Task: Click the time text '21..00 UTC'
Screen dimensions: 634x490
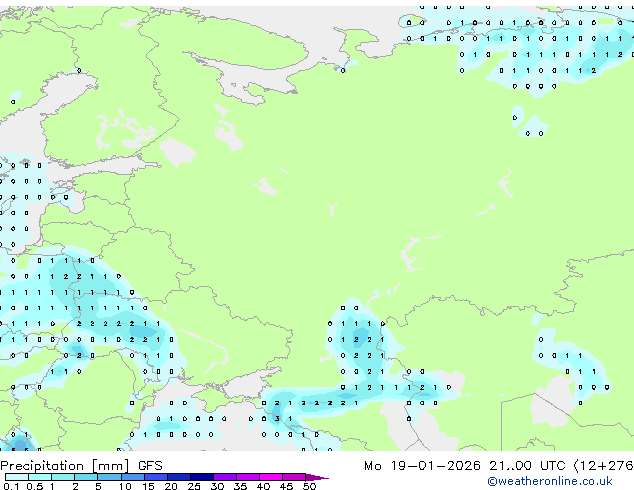Action: [x=527, y=466]
